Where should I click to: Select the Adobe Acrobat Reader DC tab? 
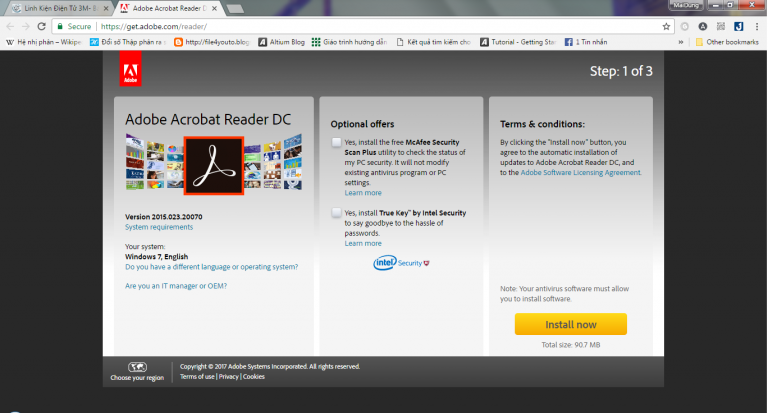[x=170, y=8]
